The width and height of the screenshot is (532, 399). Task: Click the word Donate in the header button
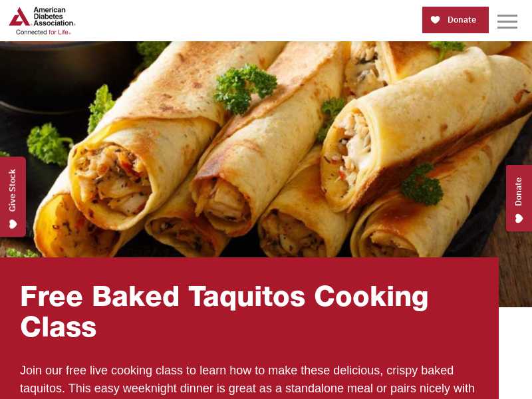(462, 20)
